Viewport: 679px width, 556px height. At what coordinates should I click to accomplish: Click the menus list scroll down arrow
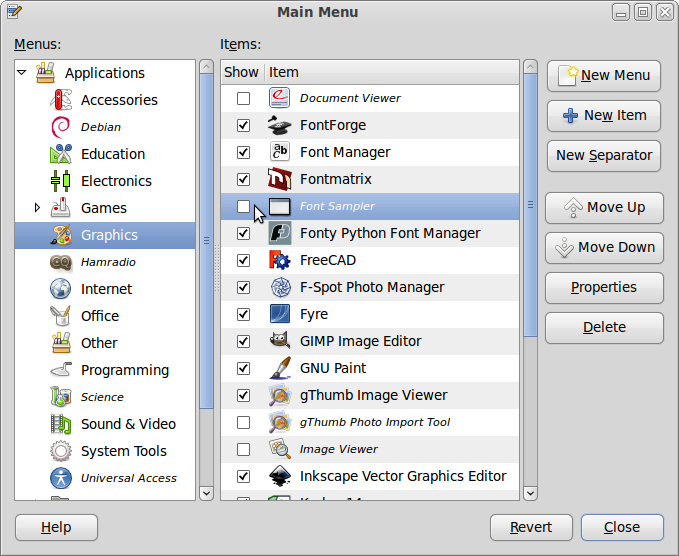click(206, 492)
